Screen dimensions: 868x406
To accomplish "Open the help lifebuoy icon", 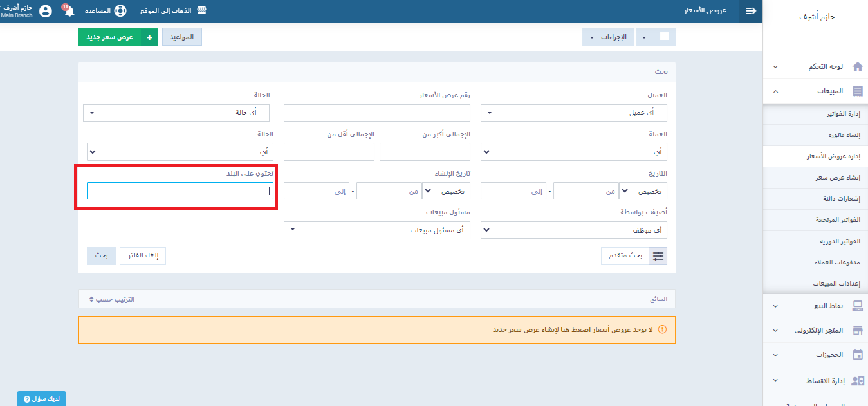I will point(120,11).
